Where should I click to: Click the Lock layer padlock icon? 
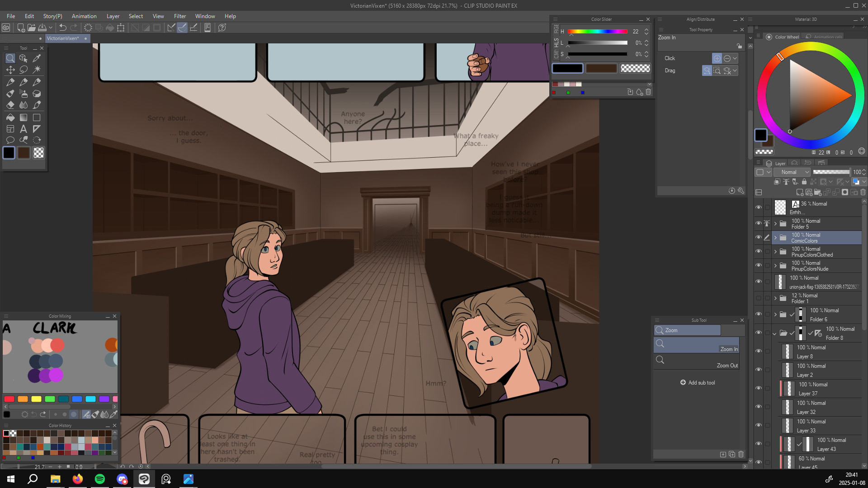coord(804,182)
